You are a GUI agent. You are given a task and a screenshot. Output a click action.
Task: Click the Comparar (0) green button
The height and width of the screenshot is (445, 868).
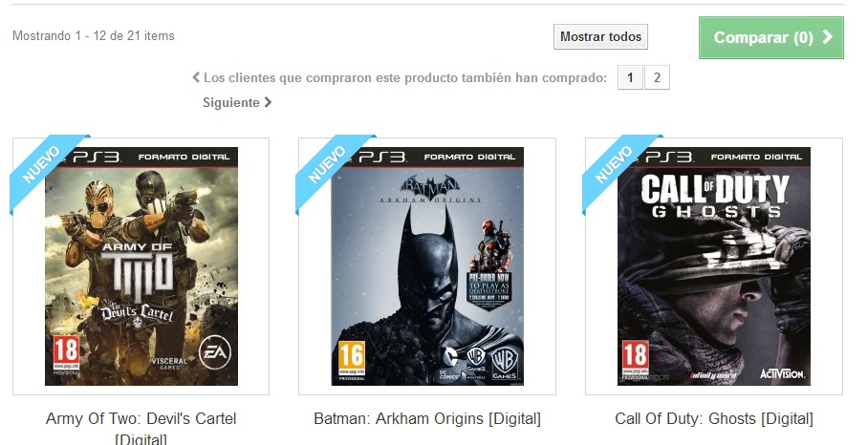tap(771, 37)
